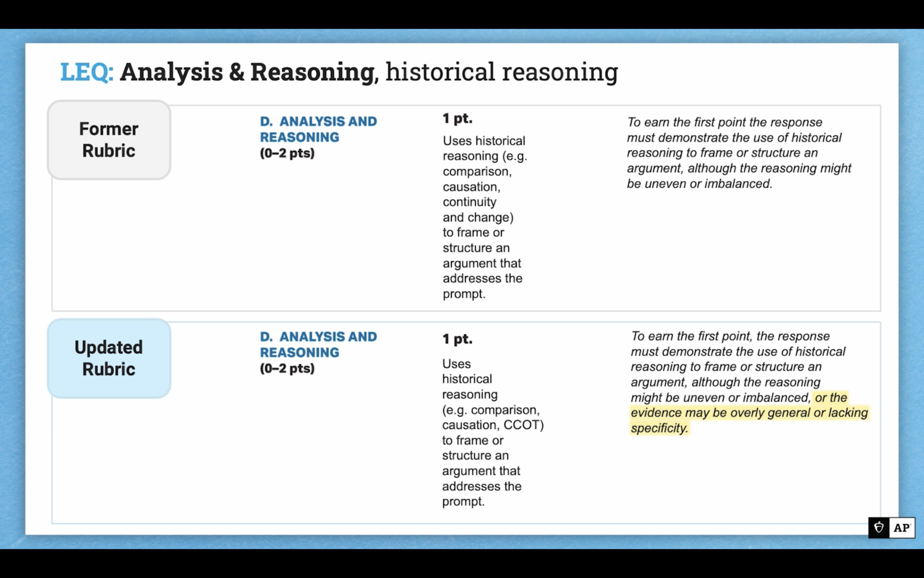Click 'and change)' text in the former rubric
924x578 pixels.
pos(478,217)
